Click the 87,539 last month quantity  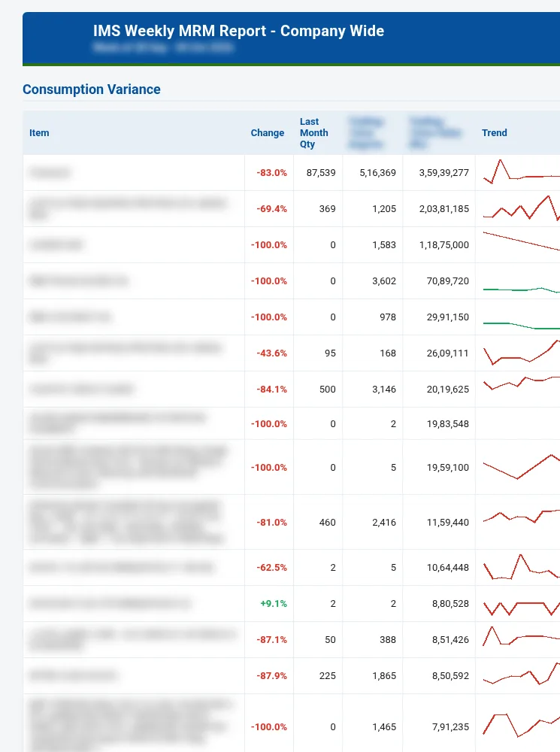[x=321, y=173]
